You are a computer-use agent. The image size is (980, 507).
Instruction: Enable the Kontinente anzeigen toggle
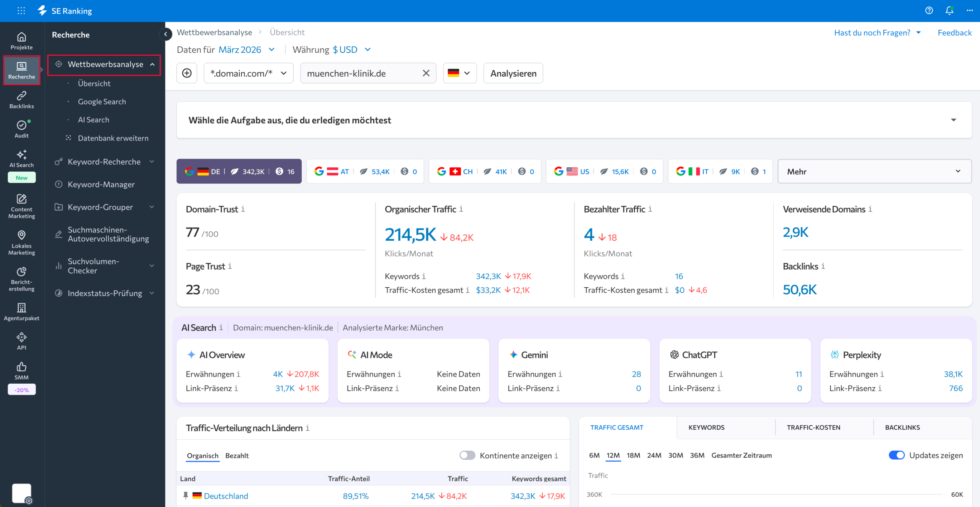[467, 455]
